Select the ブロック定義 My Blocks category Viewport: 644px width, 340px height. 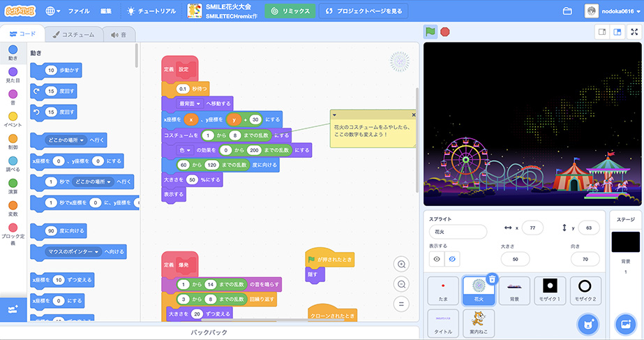point(13,234)
